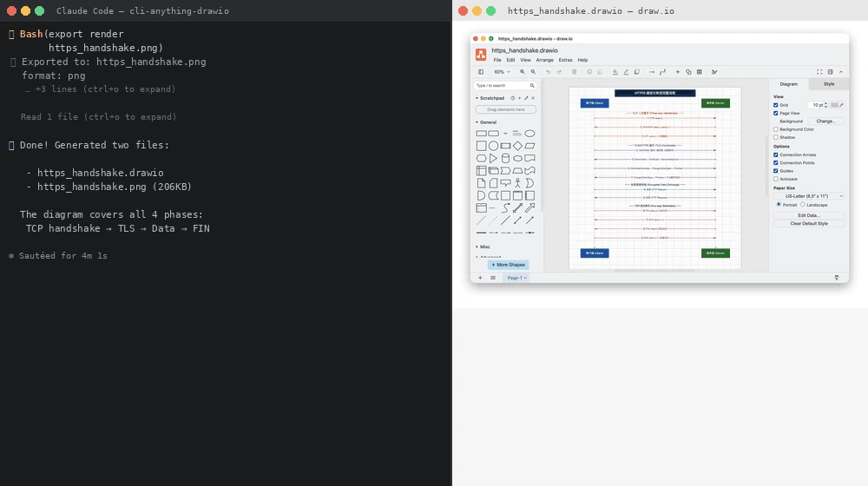Click the insert plus icon in toolbar
868x486 pixels.
point(678,72)
